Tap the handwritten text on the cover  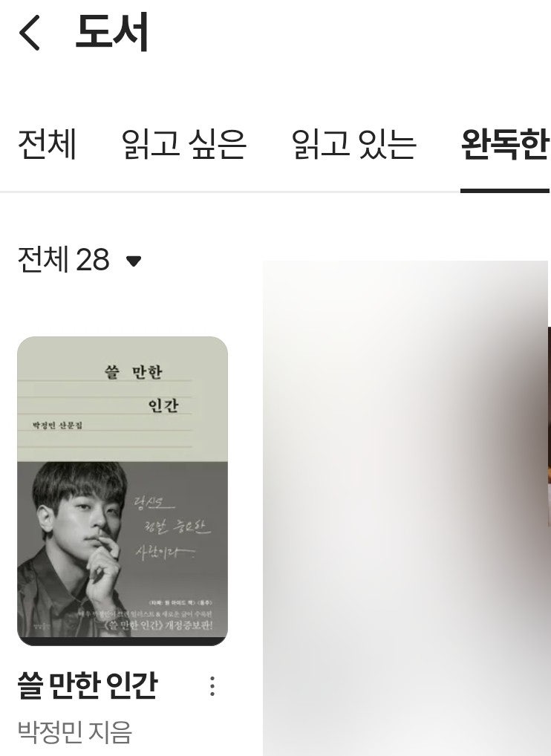click(172, 529)
